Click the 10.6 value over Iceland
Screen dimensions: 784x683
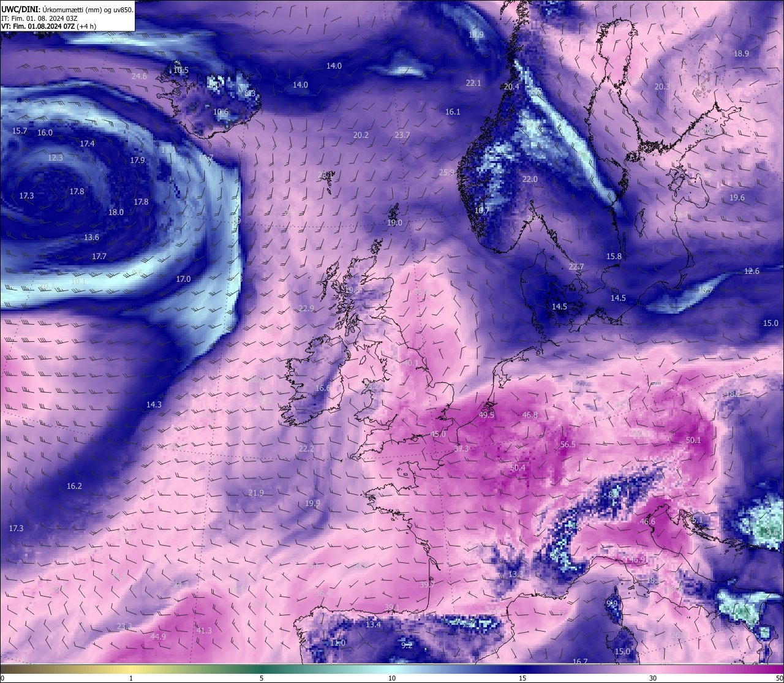pos(221,112)
